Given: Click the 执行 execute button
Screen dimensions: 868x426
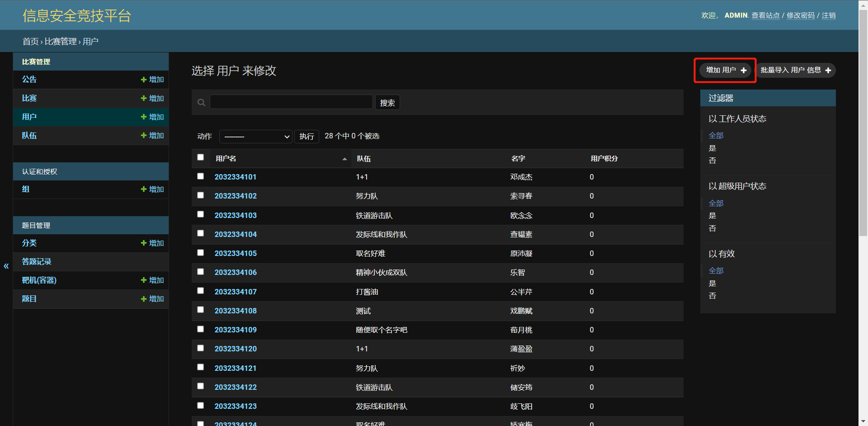Looking at the screenshot, I should pyautogui.click(x=307, y=137).
